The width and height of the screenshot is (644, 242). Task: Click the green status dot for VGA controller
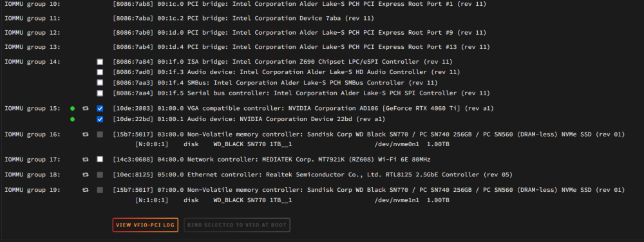point(73,109)
